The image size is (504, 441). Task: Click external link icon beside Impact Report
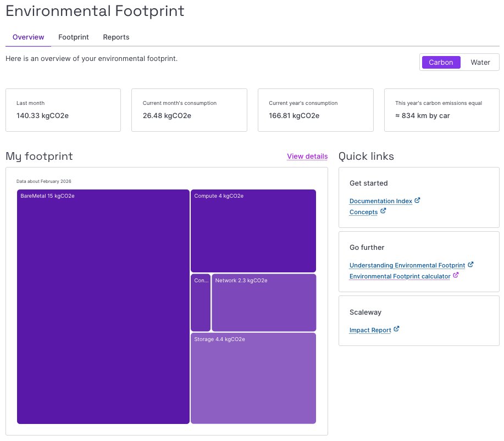(396, 330)
